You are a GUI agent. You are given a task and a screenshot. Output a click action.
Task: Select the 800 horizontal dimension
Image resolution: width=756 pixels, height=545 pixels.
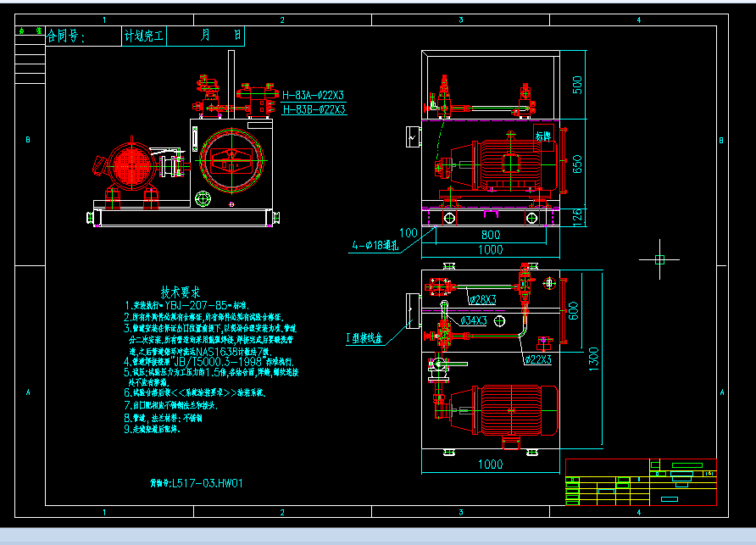tap(491, 235)
